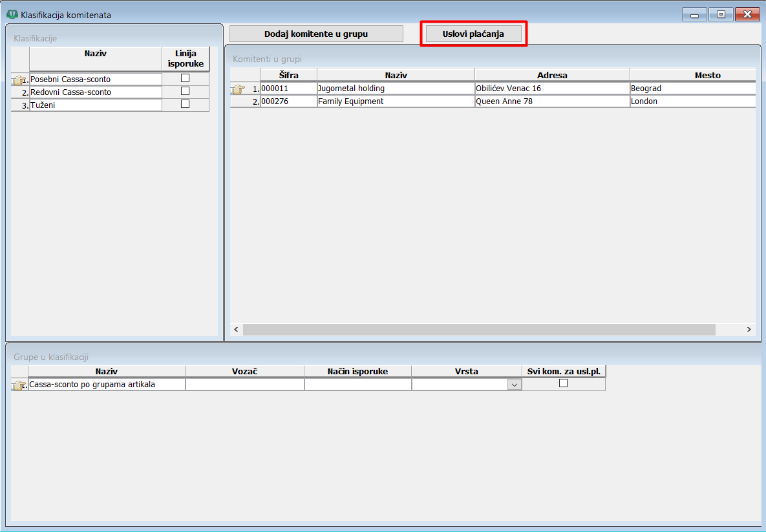This screenshot has width=766, height=532.
Task: Select the Tuženi classification row
Action: pyautogui.click(x=95, y=105)
